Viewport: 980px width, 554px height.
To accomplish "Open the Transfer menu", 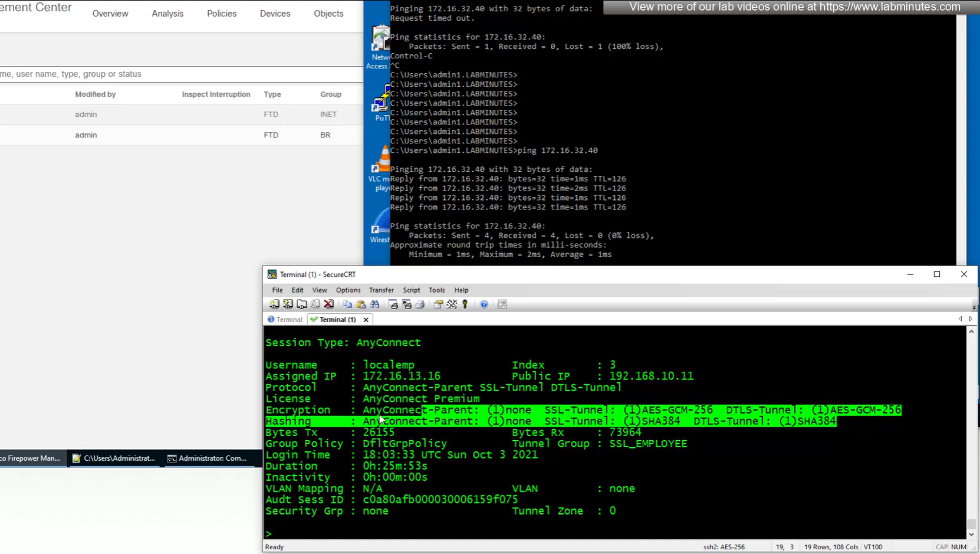I will coord(381,290).
